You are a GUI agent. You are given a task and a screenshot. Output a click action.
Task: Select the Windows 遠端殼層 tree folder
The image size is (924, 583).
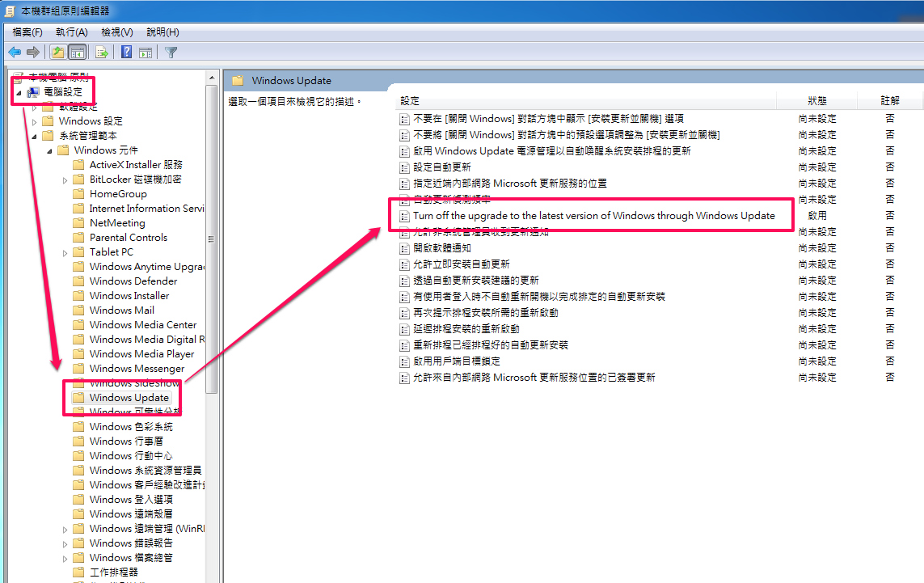point(131,514)
